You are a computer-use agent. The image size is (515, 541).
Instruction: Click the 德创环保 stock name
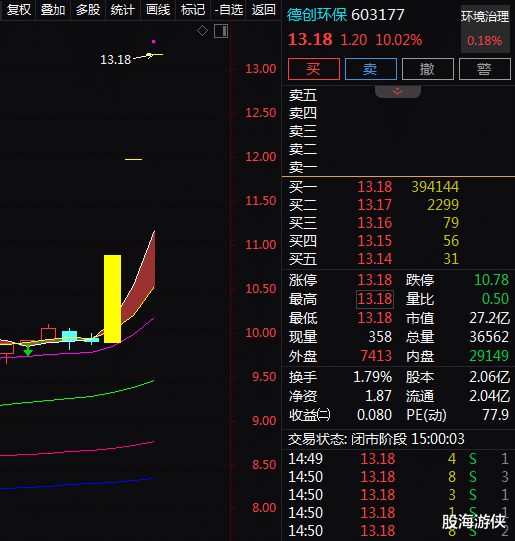pos(317,15)
